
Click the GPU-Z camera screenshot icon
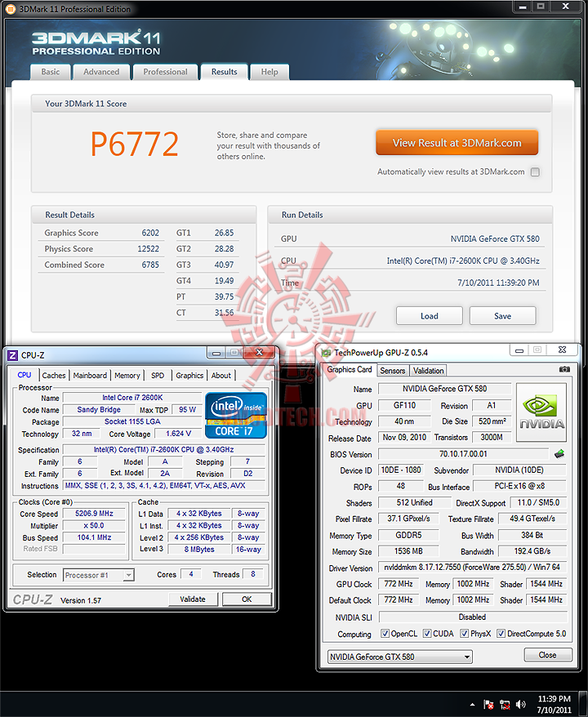564,369
